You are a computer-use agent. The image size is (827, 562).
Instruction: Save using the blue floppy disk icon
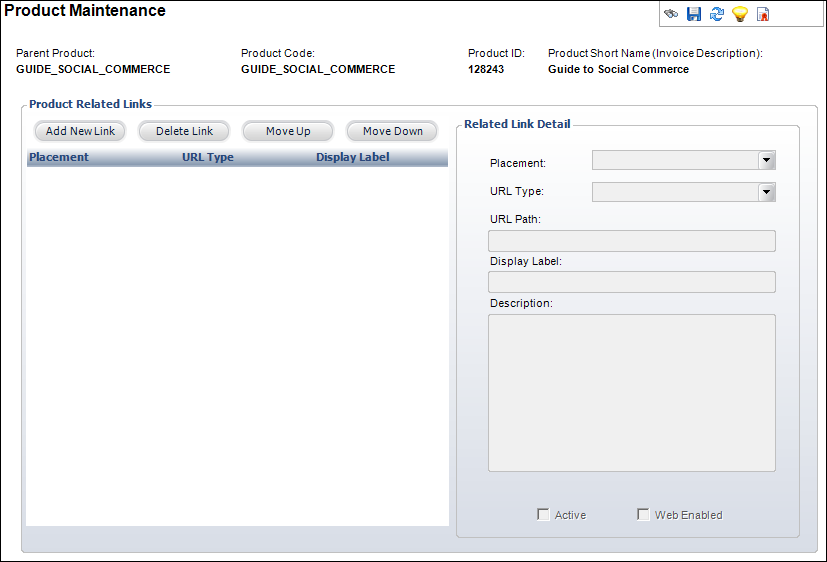[x=694, y=14]
